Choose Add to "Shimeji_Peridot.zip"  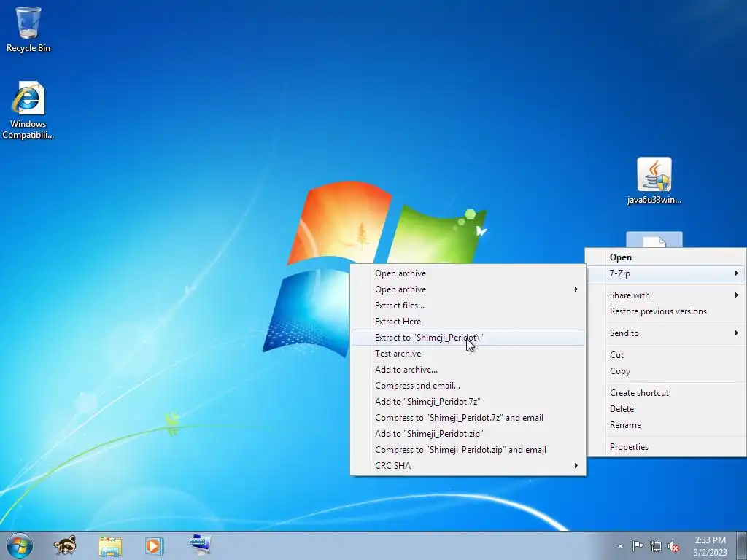(468, 434)
